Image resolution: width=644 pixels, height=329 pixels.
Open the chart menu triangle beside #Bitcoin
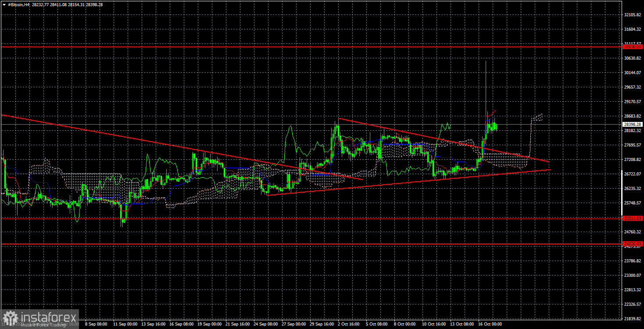click(x=4, y=4)
